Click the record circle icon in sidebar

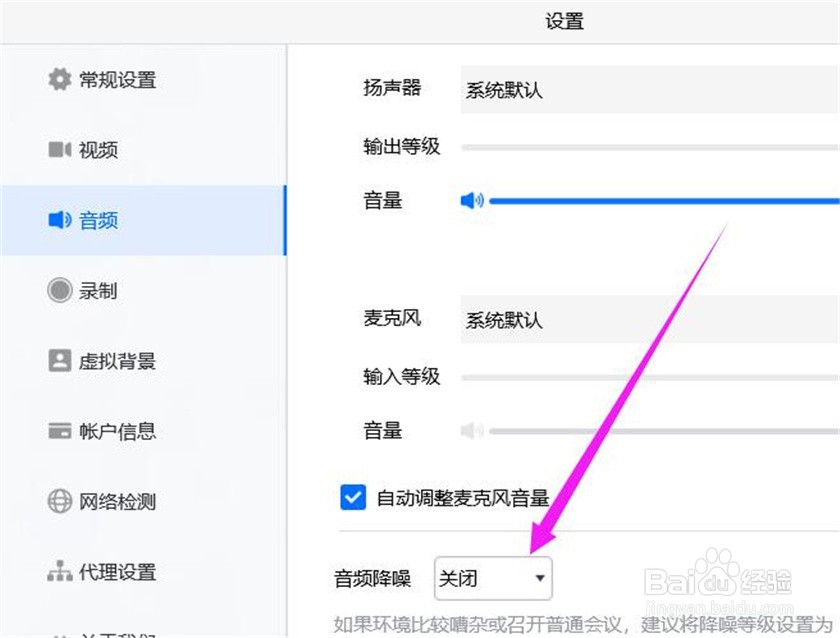pos(59,291)
